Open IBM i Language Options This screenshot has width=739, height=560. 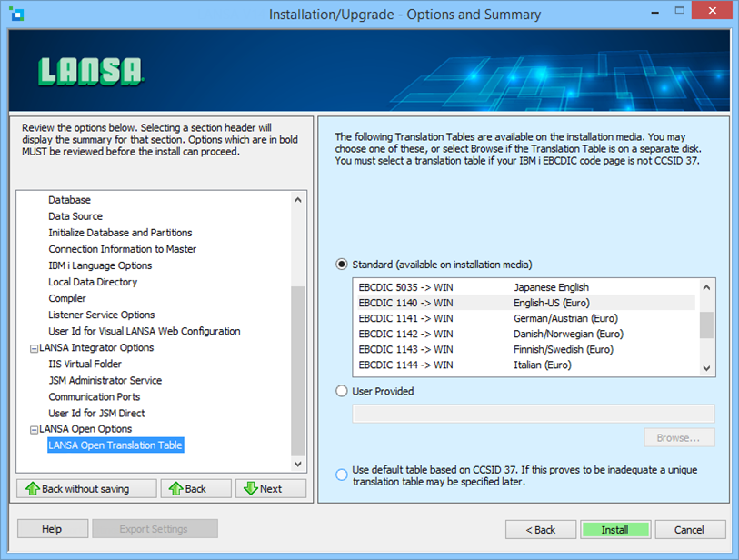coord(100,265)
